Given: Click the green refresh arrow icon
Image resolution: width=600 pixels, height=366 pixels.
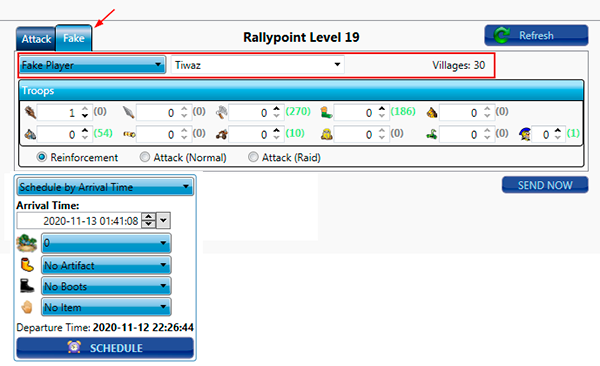Looking at the screenshot, I should (x=502, y=36).
